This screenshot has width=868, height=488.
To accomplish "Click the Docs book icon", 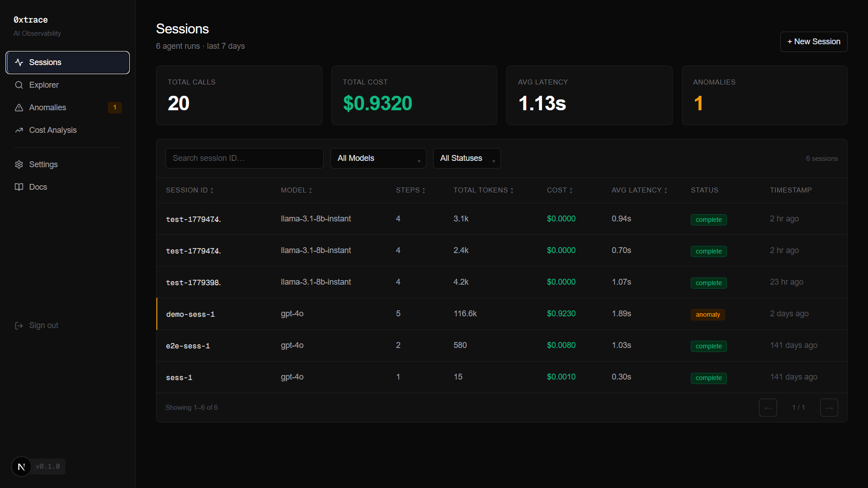I will pos(19,187).
